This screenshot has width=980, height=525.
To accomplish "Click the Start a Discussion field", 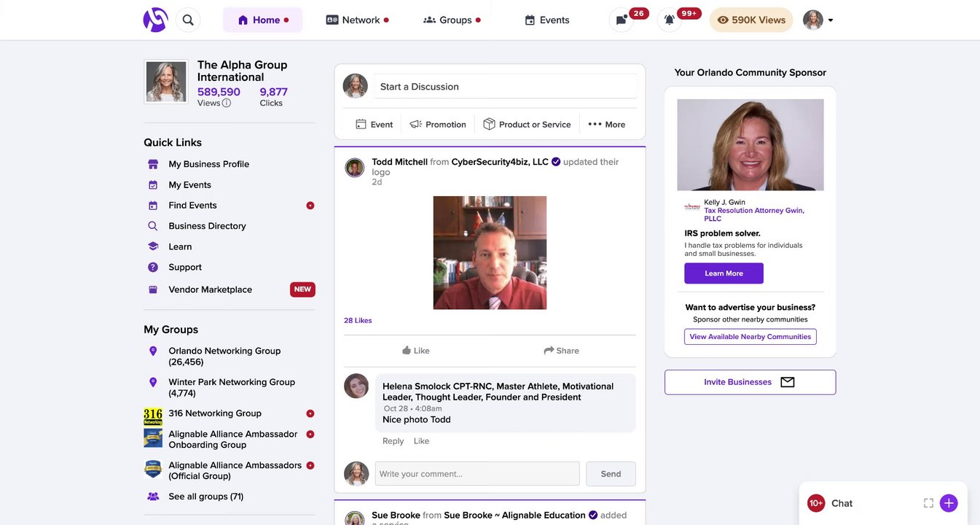I will (x=506, y=86).
